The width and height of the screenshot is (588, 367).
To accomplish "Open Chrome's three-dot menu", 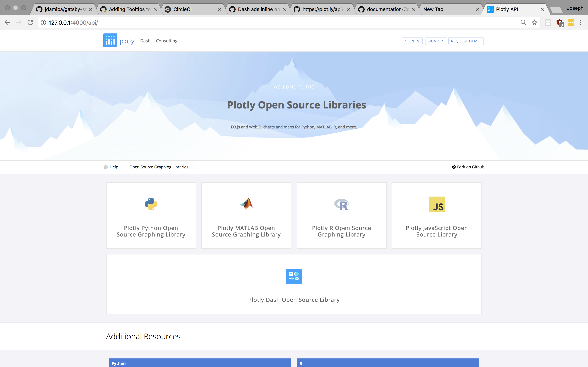I will pos(581,22).
